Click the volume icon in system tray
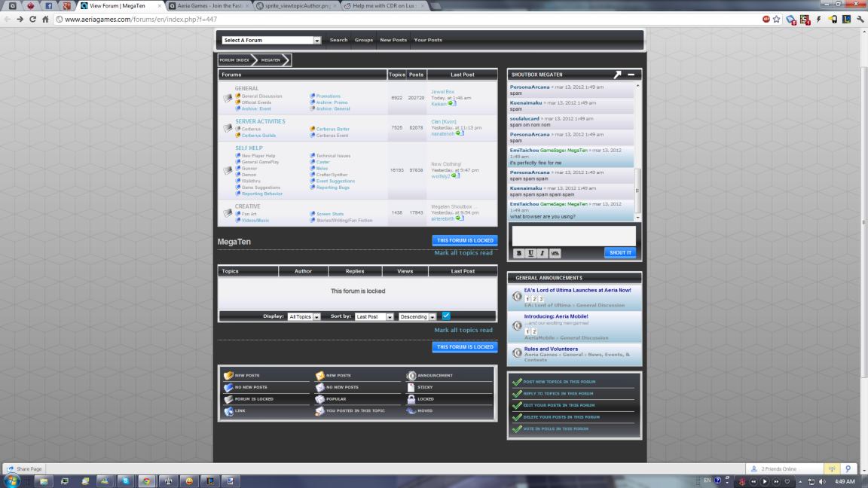868x488 pixels. tap(822, 481)
